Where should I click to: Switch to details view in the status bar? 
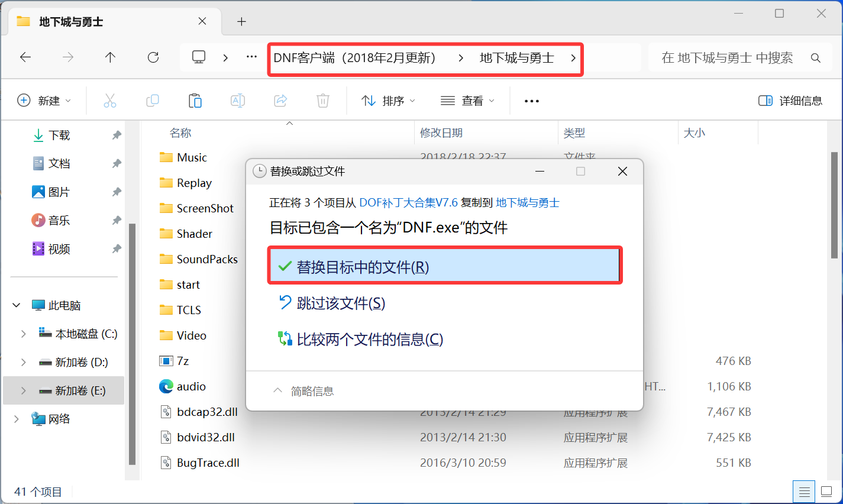point(803,492)
